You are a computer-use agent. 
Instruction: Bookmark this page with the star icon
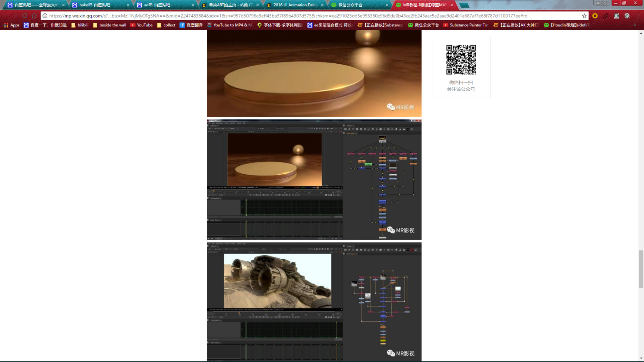click(584, 16)
